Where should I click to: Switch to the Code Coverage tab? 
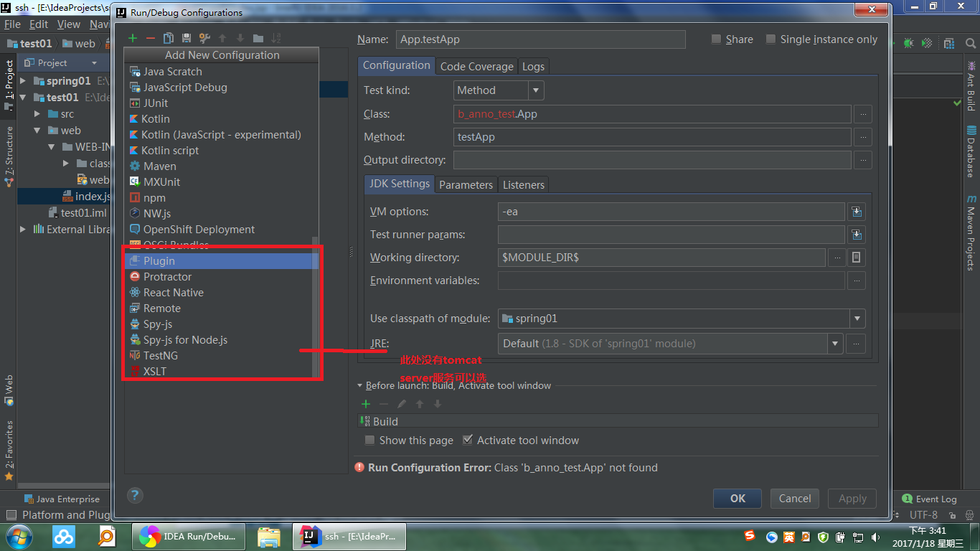[476, 67]
